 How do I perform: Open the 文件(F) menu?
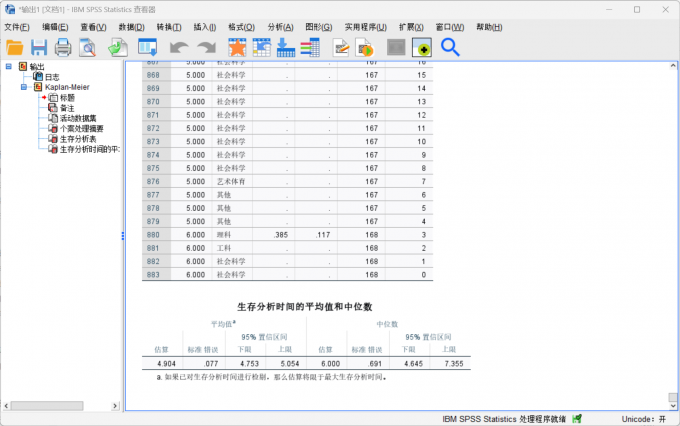(17, 27)
